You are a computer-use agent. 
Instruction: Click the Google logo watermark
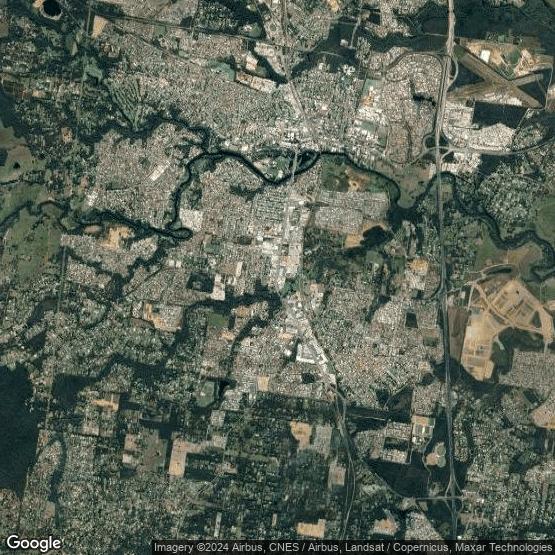click(x=34, y=543)
